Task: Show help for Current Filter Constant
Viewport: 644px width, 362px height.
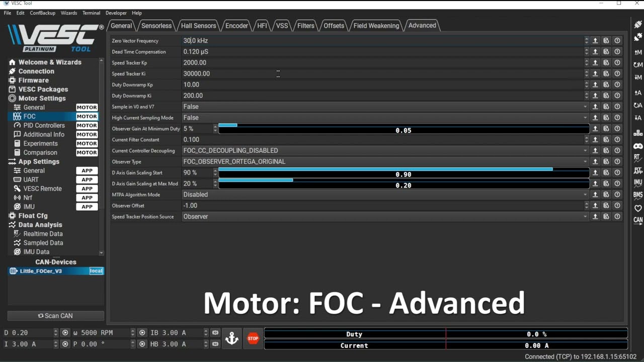Action: pos(617,140)
